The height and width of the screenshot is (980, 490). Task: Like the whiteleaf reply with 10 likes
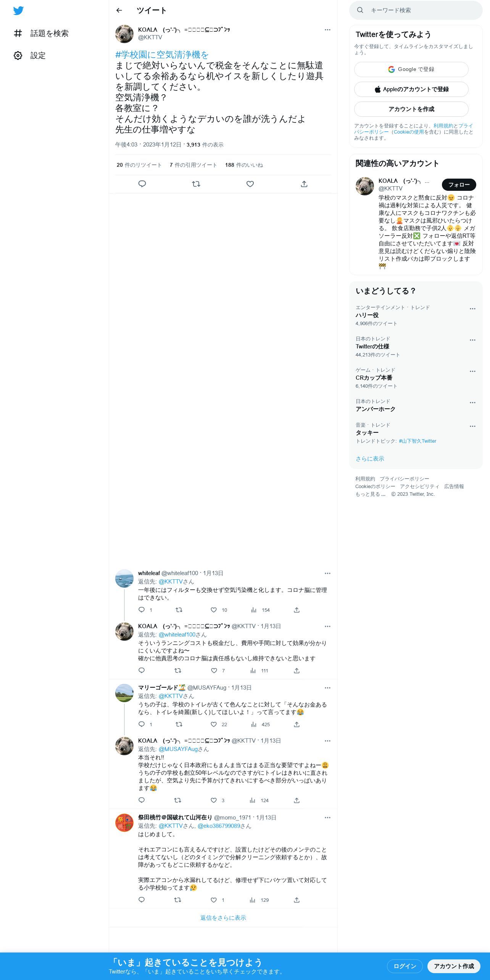pos(214,610)
